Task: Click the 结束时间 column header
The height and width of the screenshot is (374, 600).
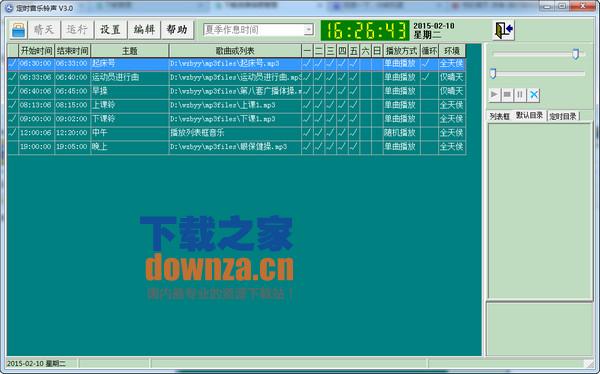Action: pos(72,51)
